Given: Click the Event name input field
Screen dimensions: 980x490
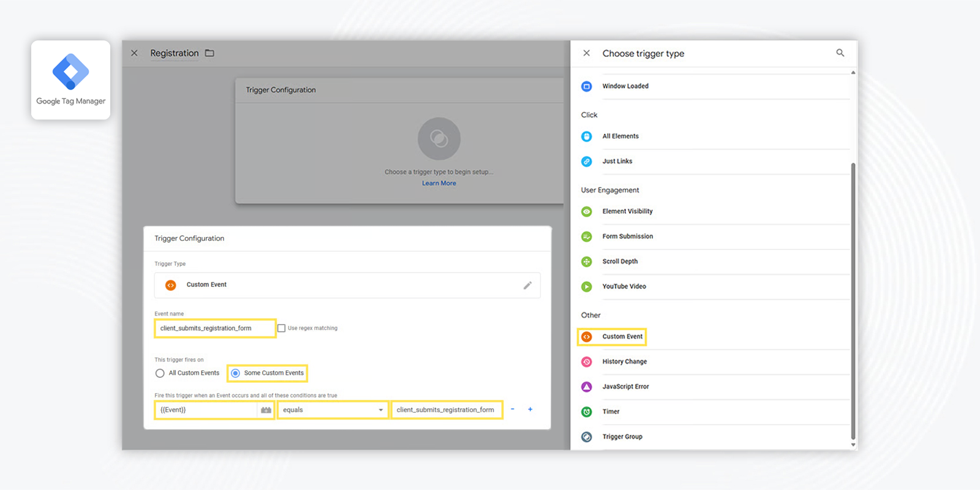Looking at the screenshot, I should (x=215, y=328).
